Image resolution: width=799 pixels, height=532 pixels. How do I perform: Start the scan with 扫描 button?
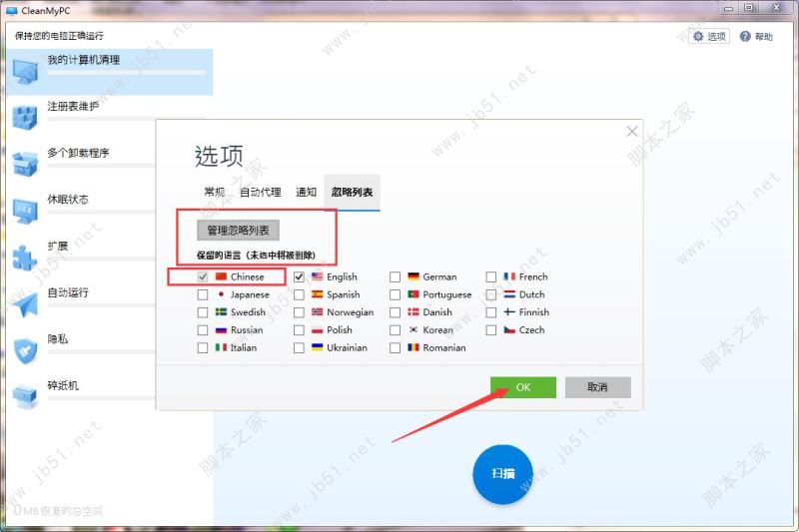click(x=503, y=474)
